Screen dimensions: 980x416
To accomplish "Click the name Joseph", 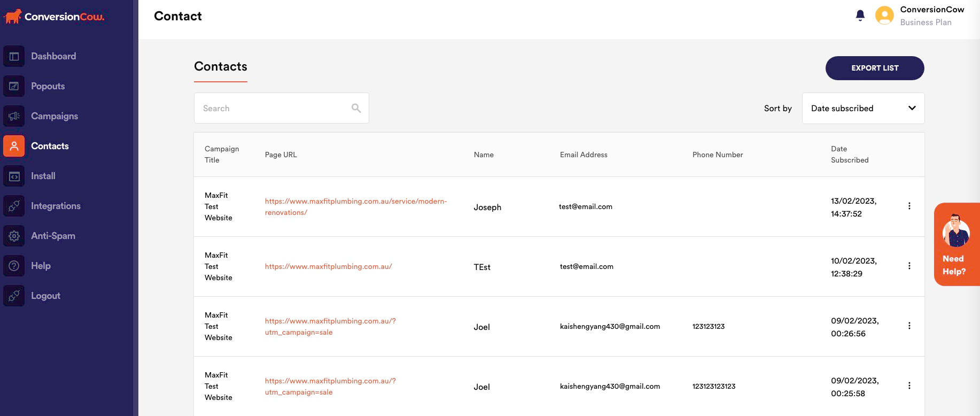I will point(487,207).
